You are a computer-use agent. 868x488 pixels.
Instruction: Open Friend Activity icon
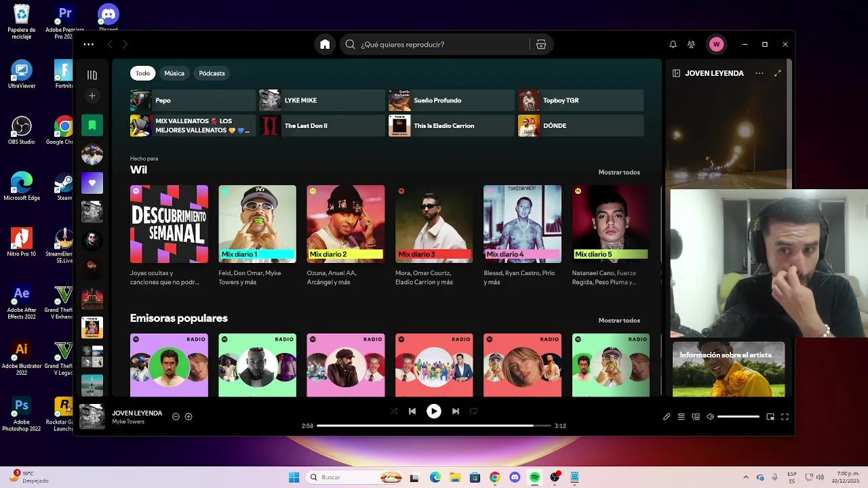(x=691, y=44)
